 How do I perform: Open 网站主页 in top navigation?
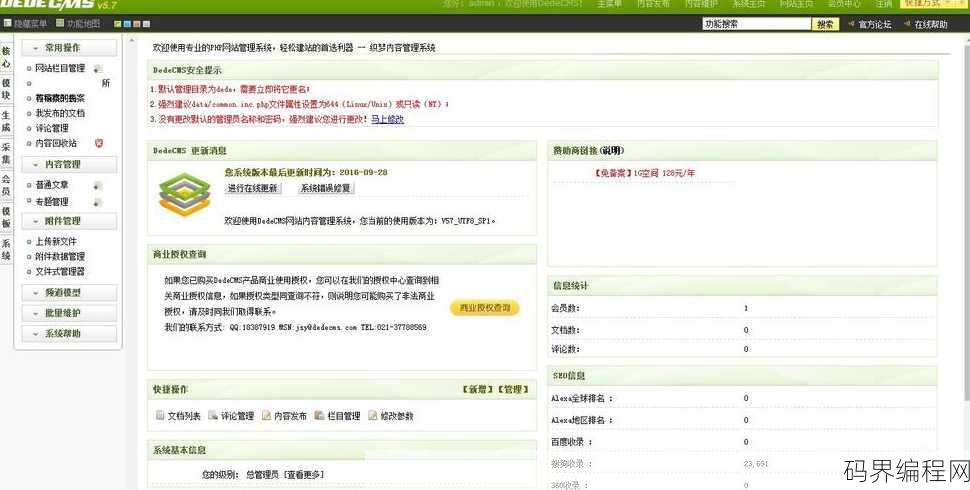coord(797,4)
